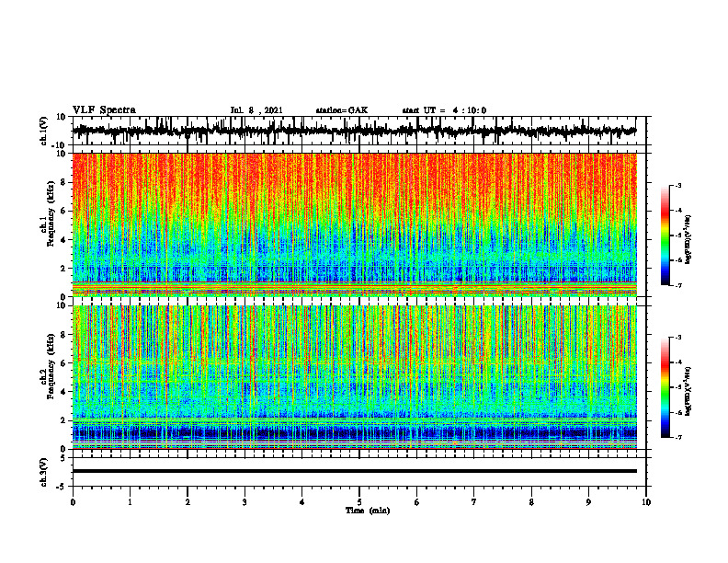The height and width of the screenshot is (563, 728).
Task: Click the "-3" tick on ch.1 colorbar
Action: click(677, 186)
